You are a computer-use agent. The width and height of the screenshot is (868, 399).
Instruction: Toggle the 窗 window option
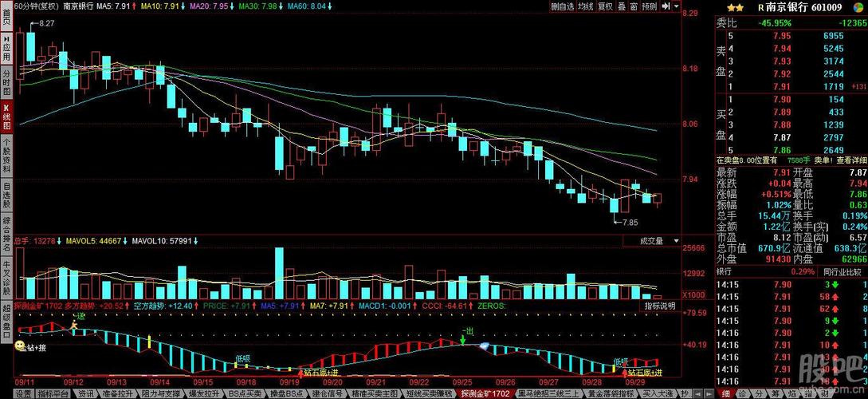pyautogui.click(x=633, y=6)
